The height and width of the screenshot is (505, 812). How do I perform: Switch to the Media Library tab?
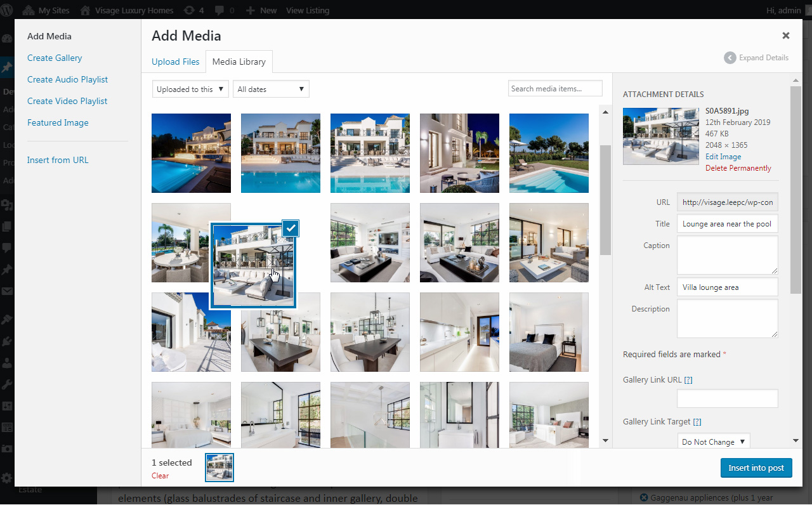tap(239, 62)
